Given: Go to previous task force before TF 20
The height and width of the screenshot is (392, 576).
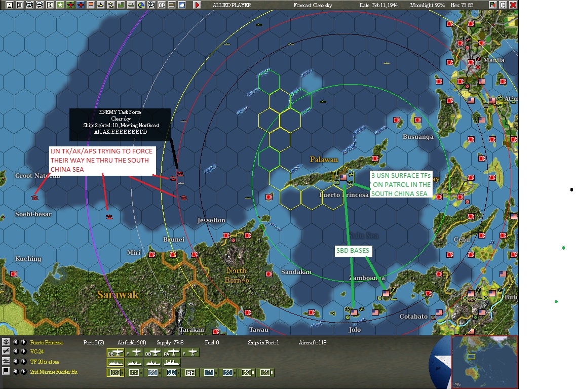Looking at the screenshot, I should pyautogui.click(x=16, y=362).
